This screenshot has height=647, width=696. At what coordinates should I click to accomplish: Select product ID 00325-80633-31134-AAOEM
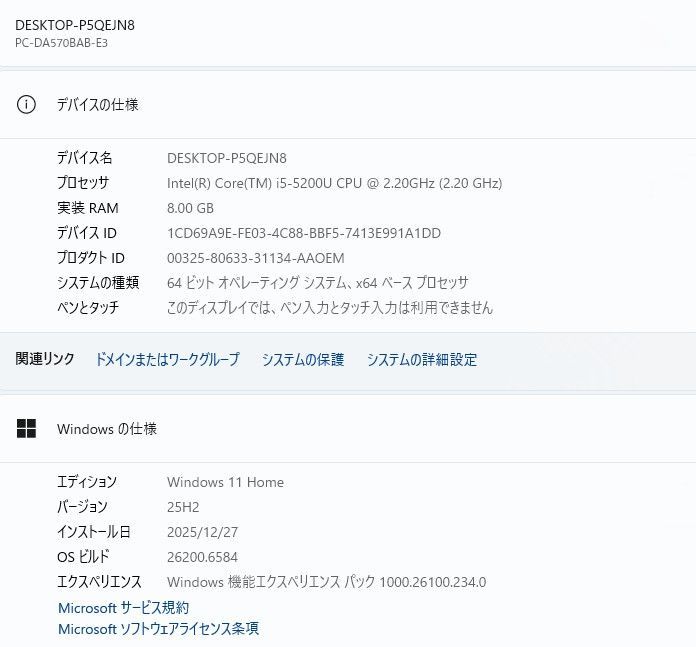coord(256,258)
